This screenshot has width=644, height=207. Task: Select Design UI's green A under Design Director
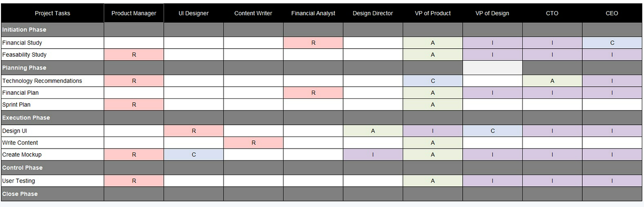(373, 131)
